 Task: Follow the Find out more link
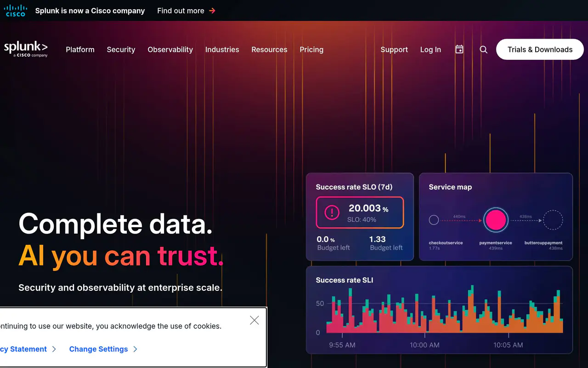click(181, 11)
